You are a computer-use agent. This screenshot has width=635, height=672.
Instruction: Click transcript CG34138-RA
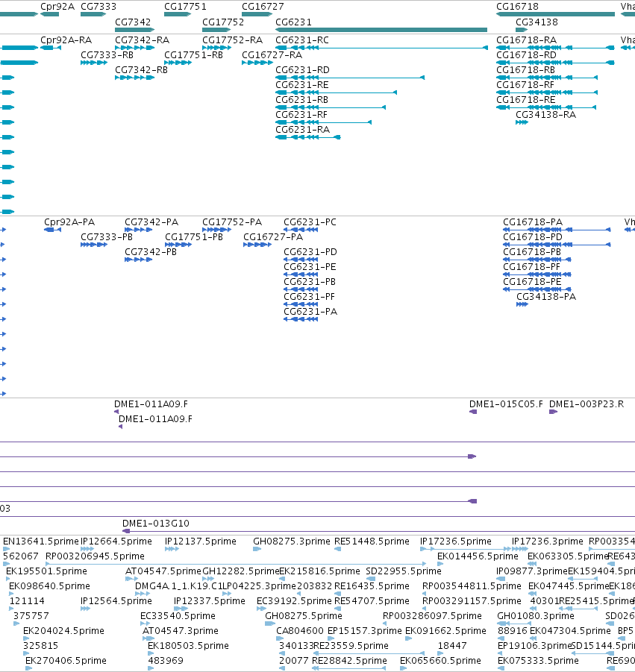point(545,115)
